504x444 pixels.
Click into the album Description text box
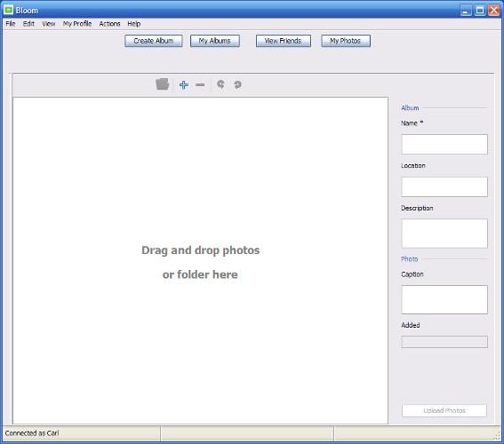(x=444, y=234)
